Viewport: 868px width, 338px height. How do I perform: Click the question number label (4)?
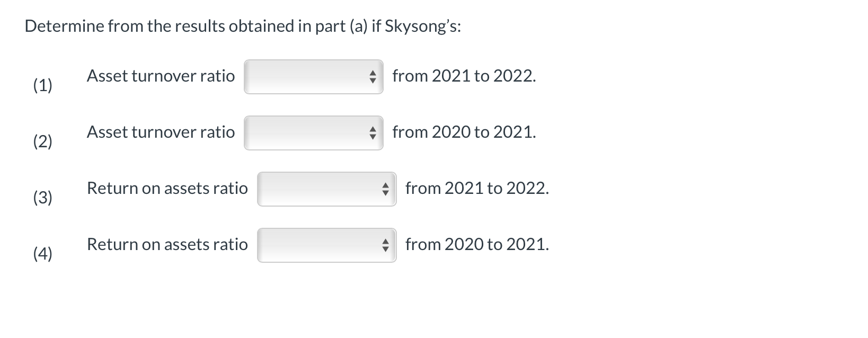coord(43,254)
